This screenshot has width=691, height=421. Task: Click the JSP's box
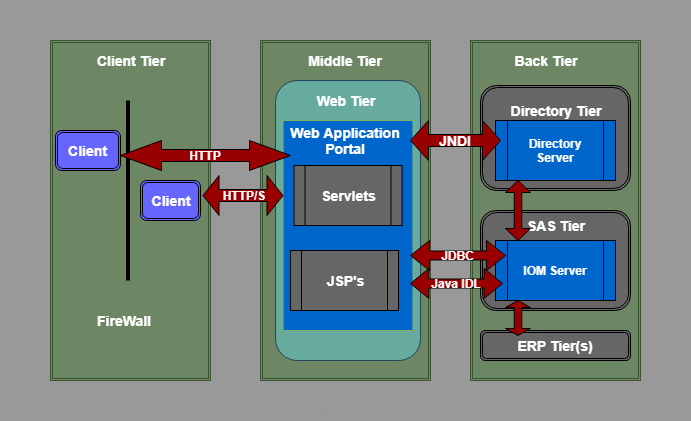click(344, 280)
